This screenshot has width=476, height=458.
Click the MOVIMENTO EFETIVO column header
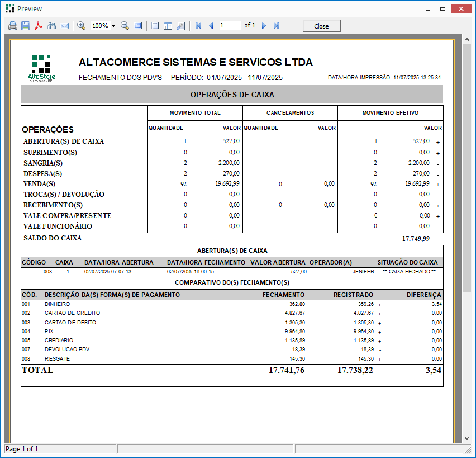(x=391, y=113)
